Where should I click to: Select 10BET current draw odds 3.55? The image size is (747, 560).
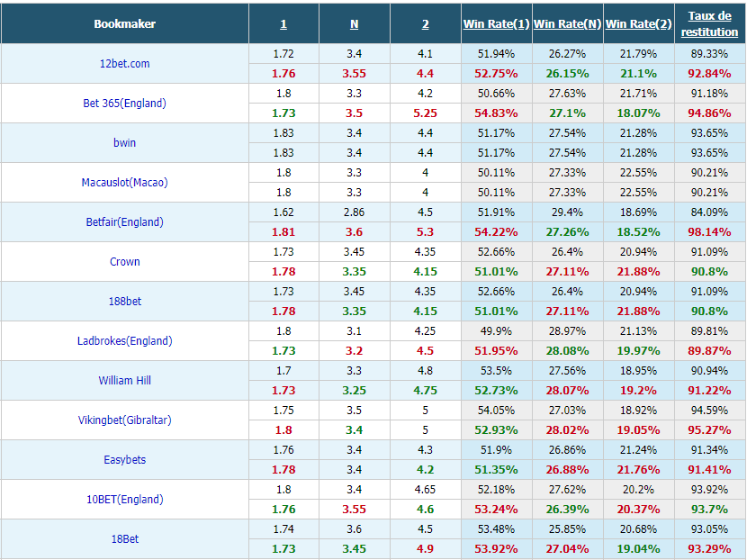point(354,509)
